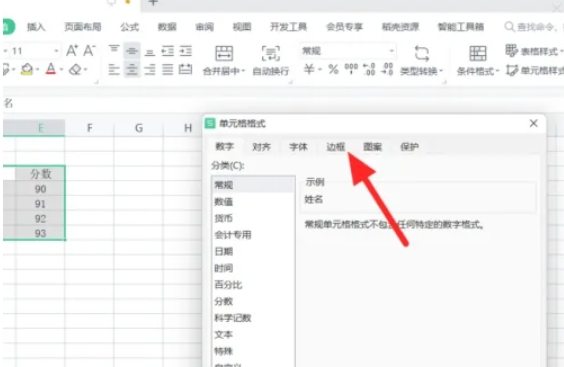Expand font color dropdown arrow
Image resolution: width=564 pixels, height=367 pixels.
coord(62,69)
